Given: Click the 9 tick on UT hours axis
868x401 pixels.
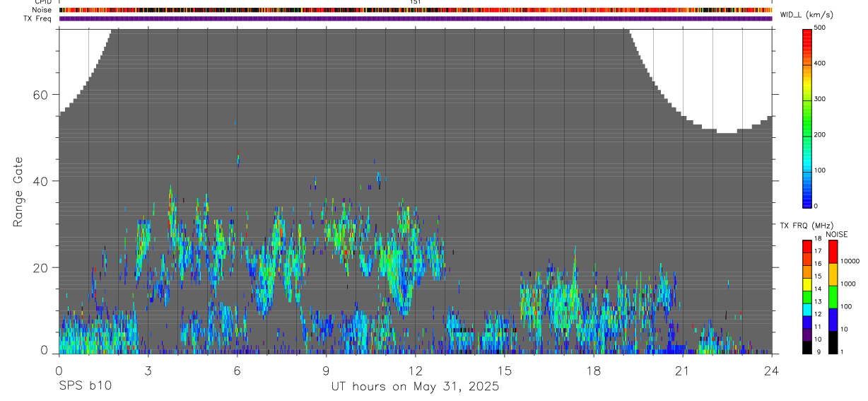Looking at the screenshot, I should [326, 371].
